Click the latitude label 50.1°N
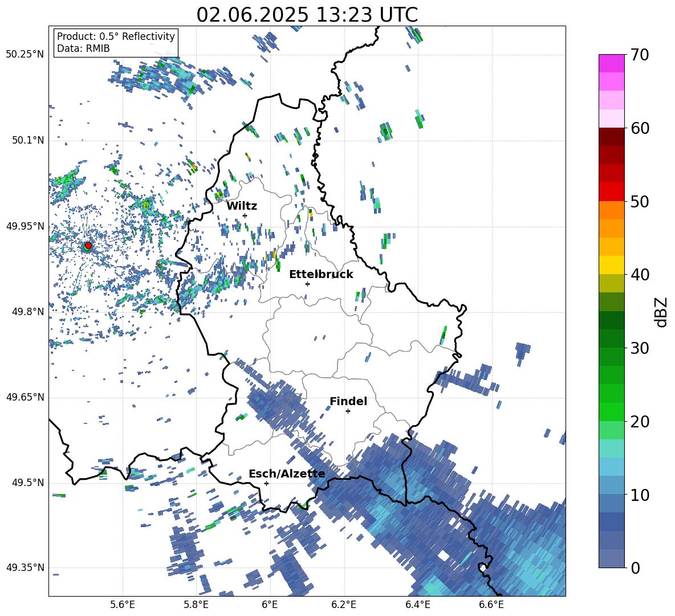This screenshot has width=675, height=616. tap(27, 141)
